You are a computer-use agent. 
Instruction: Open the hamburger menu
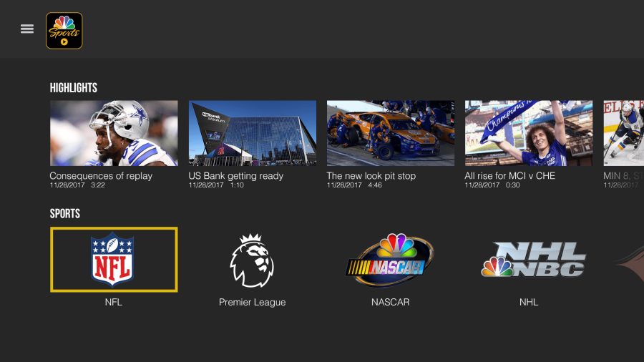coord(27,29)
